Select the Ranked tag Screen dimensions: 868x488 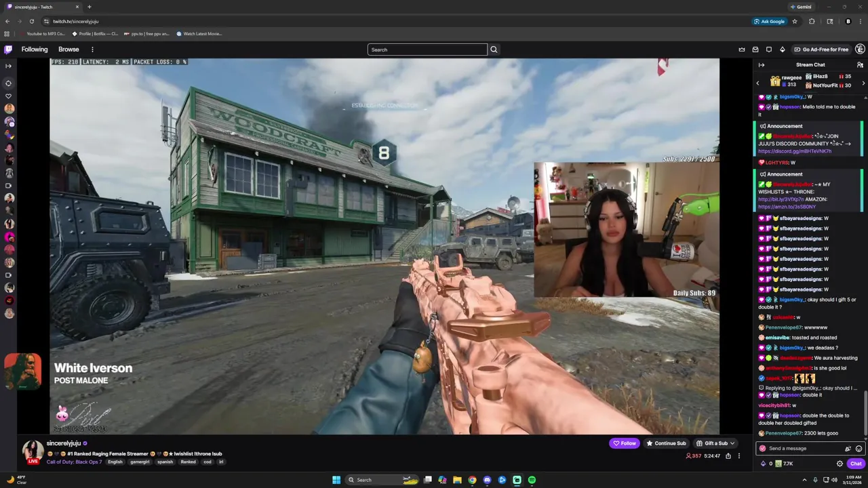coord(188,462)
